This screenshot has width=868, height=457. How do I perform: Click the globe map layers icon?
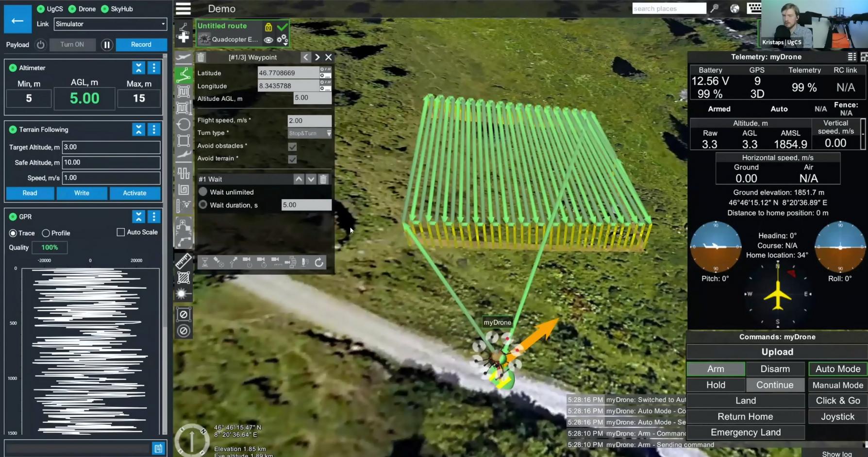coord(734,8)
